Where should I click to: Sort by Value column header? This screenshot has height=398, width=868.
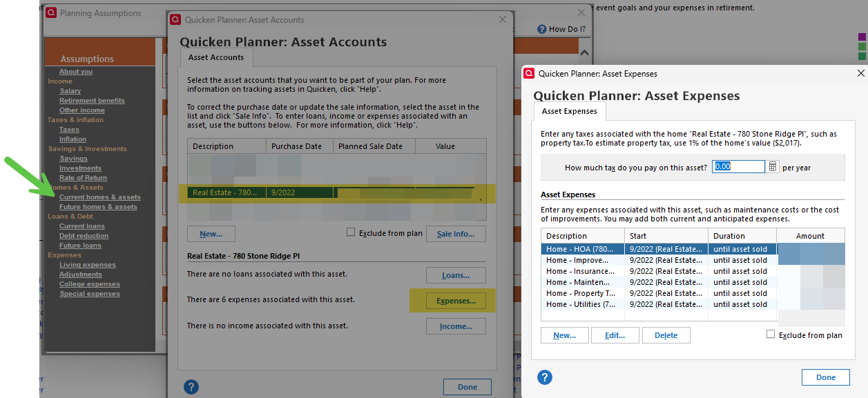coord(450,146)
